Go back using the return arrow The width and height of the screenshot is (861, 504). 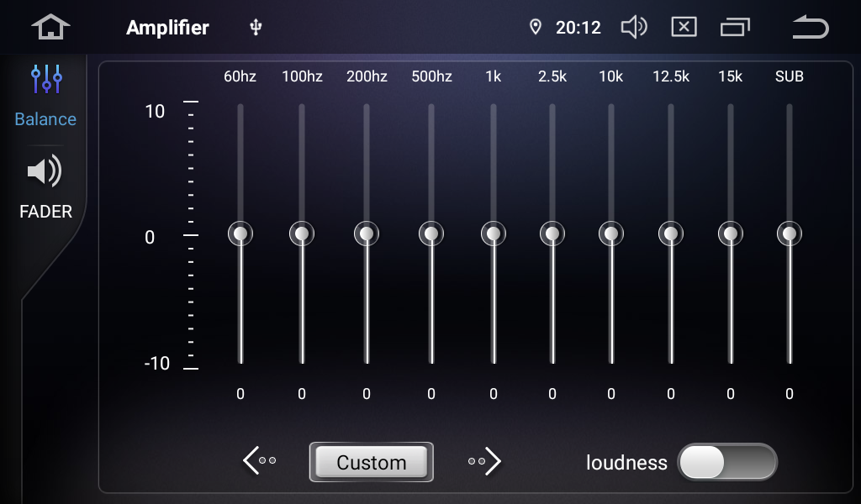(x=810, y=28)
